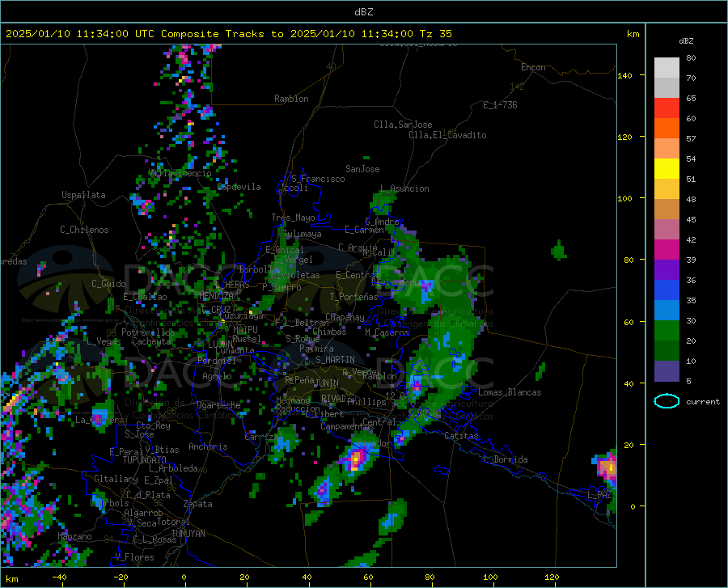Screen dimensions: 728x588
Task: Click the Catitas label
Action: tap(462, 436)
